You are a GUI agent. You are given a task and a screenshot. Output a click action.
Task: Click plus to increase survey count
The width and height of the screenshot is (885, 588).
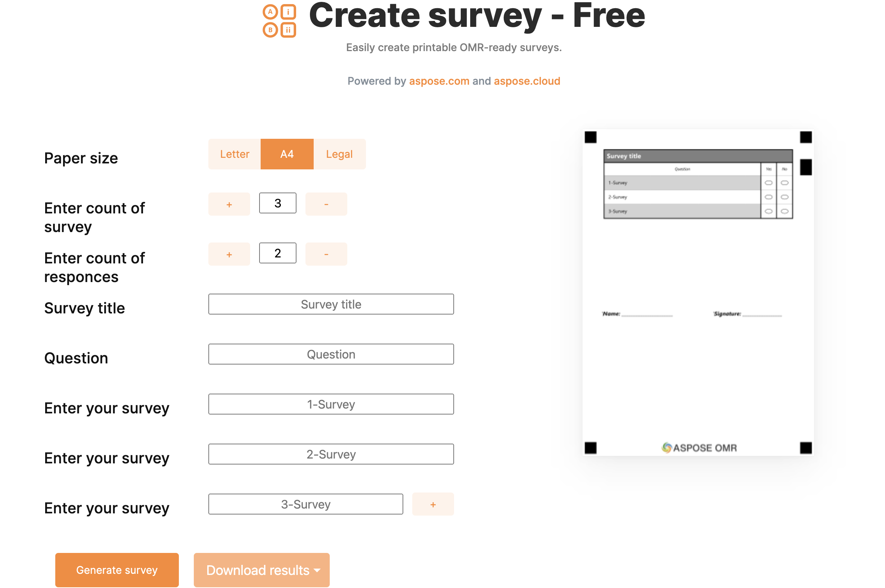tap(229, 204)
